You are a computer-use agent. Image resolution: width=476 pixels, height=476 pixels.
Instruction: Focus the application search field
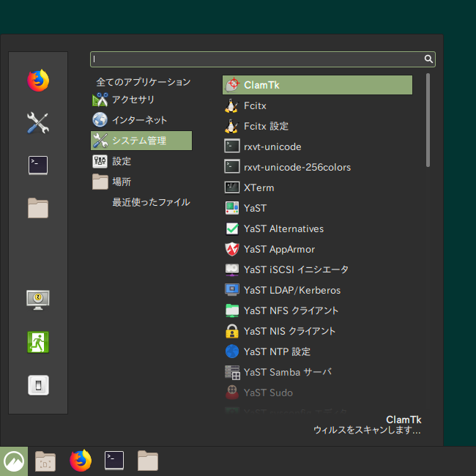(263, 59)
